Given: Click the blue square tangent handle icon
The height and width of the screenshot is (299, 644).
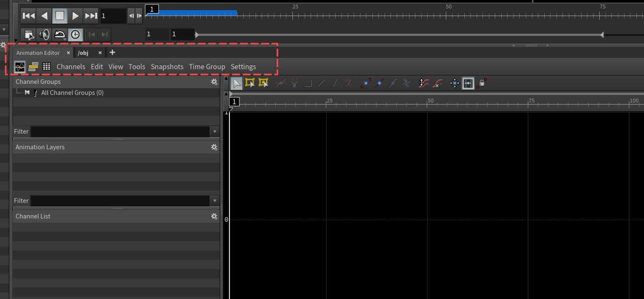Looking at the screenshot, I should pos(366,83).
